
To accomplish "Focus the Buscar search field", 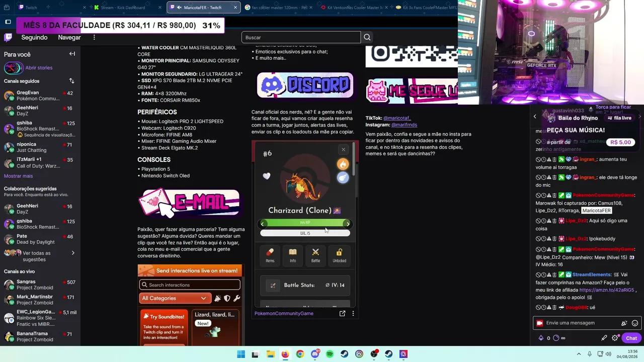I will coord(301,37).
